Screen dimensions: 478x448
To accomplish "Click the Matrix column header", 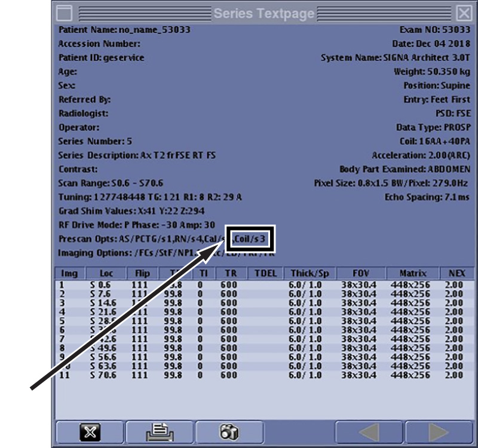I will [x=409, y=274].
